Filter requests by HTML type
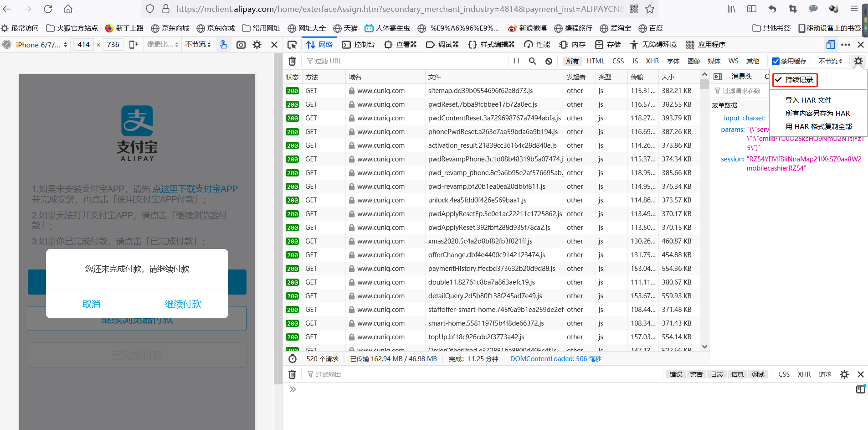The width and height of the screenshot is (868, 430). [596, 61]
